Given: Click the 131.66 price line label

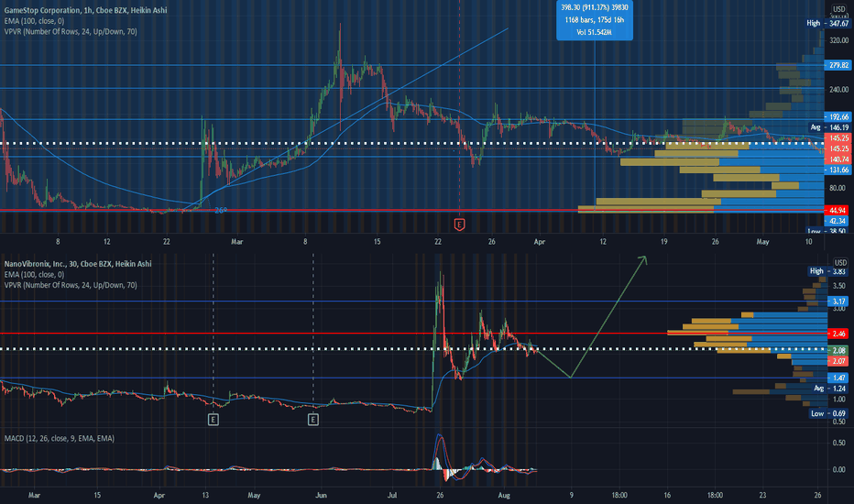Looking at the screenshot, I should [838, 170].
